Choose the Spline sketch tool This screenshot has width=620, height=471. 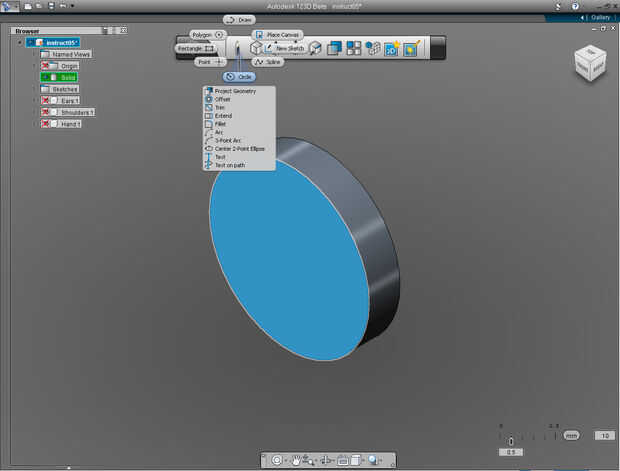[268, 62]
